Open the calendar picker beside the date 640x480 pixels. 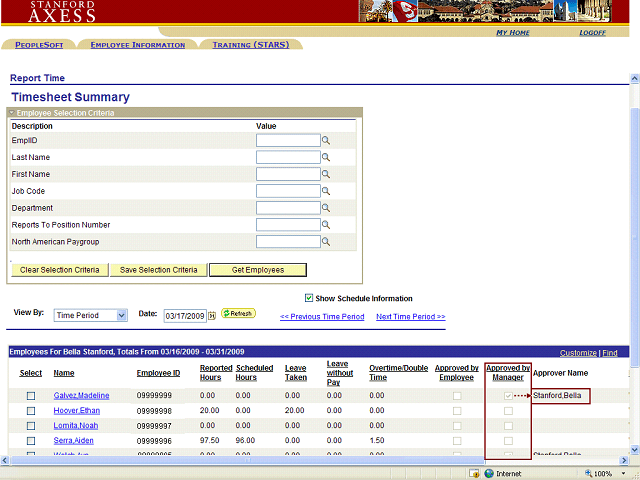point(212,315)
